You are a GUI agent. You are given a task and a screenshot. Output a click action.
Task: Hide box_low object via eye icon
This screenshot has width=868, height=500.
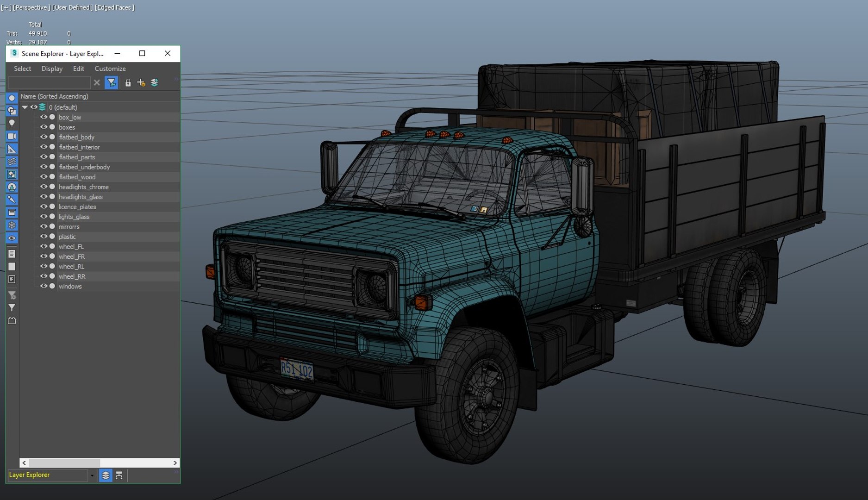click(44, 117)
